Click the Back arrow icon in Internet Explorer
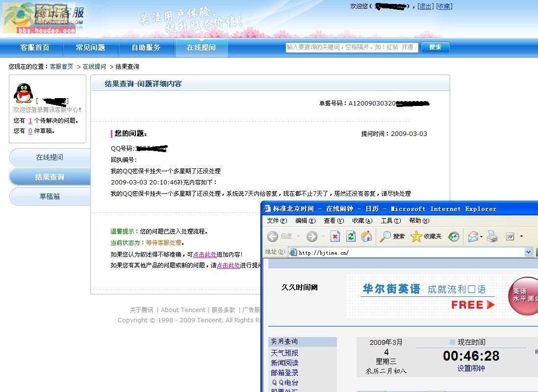This screenshot has height=392, width=538. [272, 236]
